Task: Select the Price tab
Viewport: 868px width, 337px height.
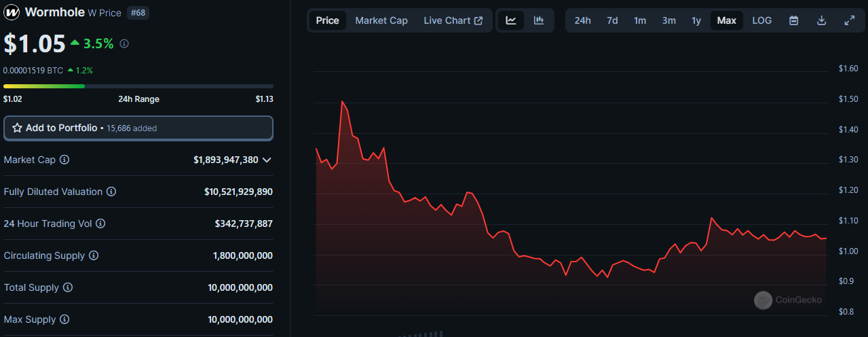Action: (327, 20)
